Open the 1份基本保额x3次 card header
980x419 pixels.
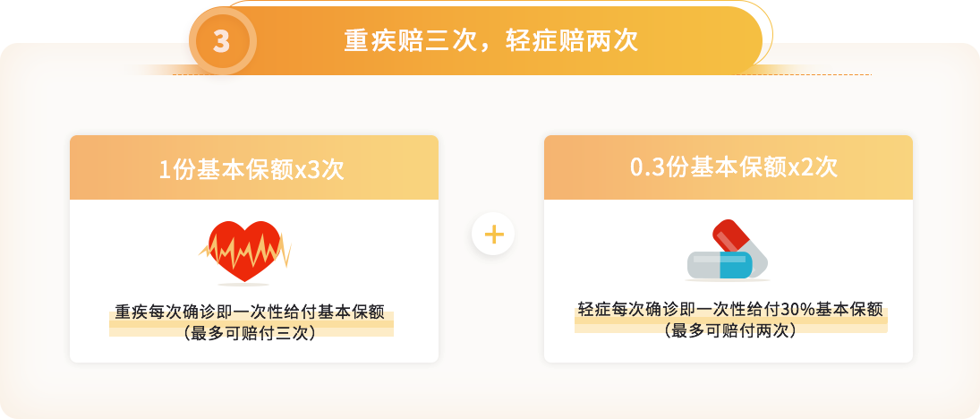coord(254,168)
